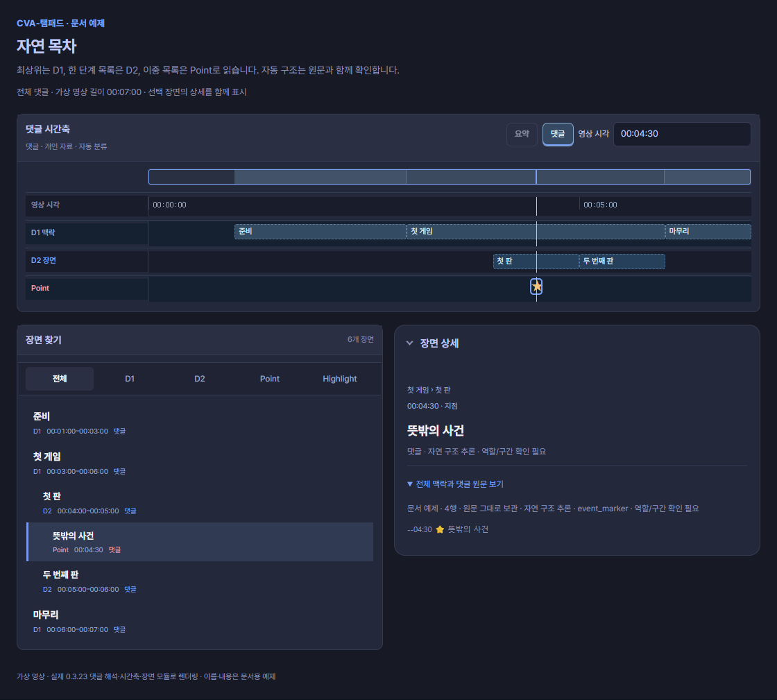Click the 댓글 시간축 panel title

click(x=48, y=129)
